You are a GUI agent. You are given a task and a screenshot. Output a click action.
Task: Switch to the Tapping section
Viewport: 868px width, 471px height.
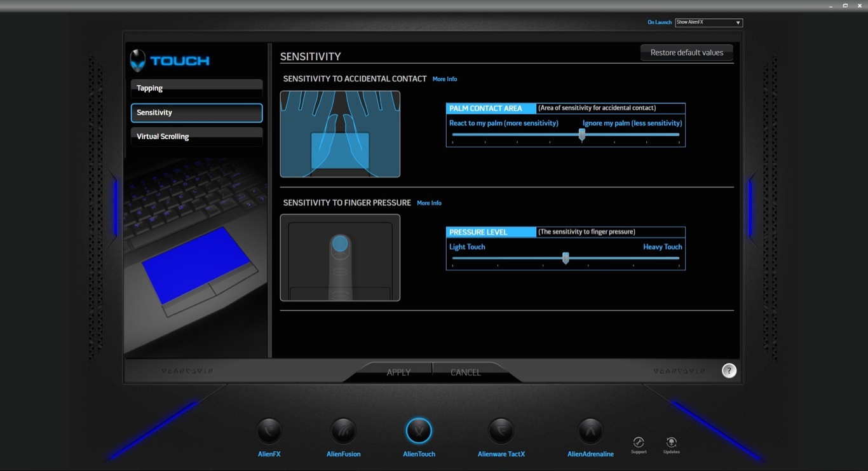tap(196, 88)
